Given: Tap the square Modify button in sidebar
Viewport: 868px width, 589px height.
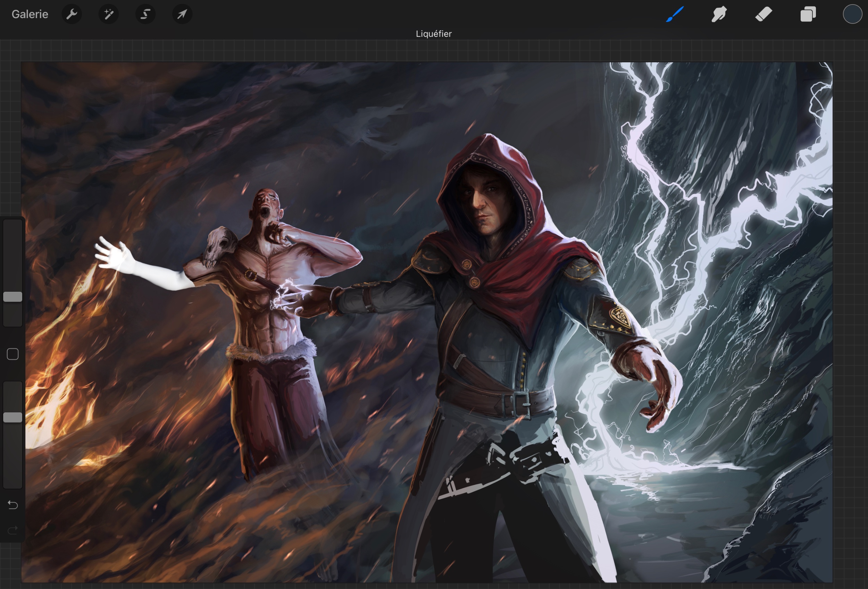Looking at the screenshot, I should click(13, 354).
